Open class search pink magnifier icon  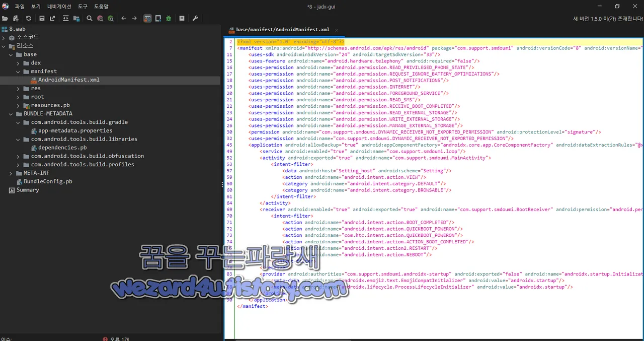coord(100,18)
